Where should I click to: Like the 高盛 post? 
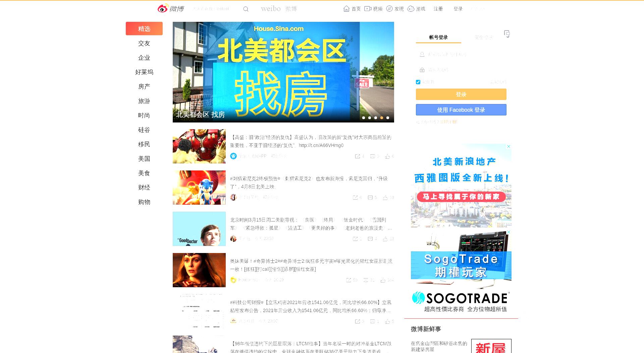tap(387, 156)
